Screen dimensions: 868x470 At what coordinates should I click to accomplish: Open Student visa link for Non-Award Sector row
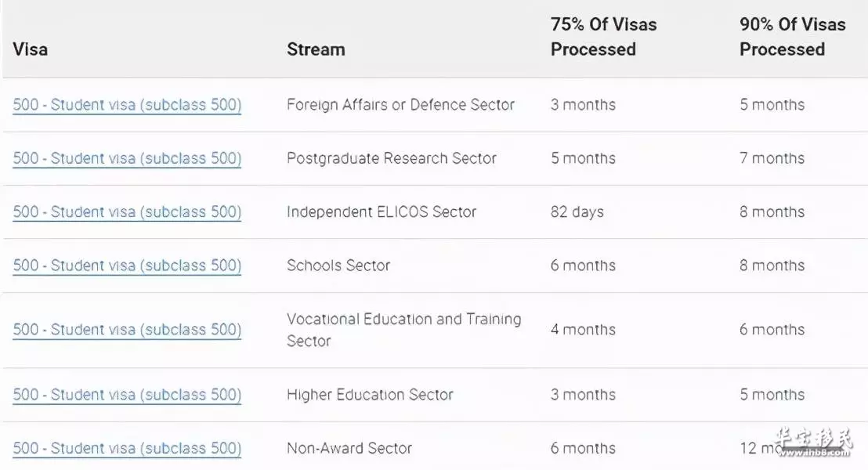coord(127,448)
